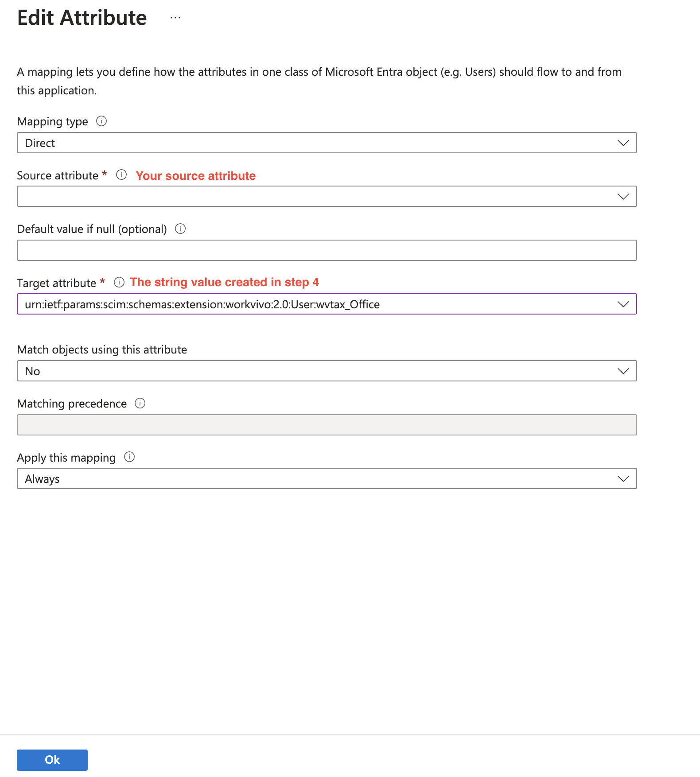Open the Match objects using this attribute dropdown
Image resolution: width=700 pixels, height=777 pixels.
[x=327, y=371]
